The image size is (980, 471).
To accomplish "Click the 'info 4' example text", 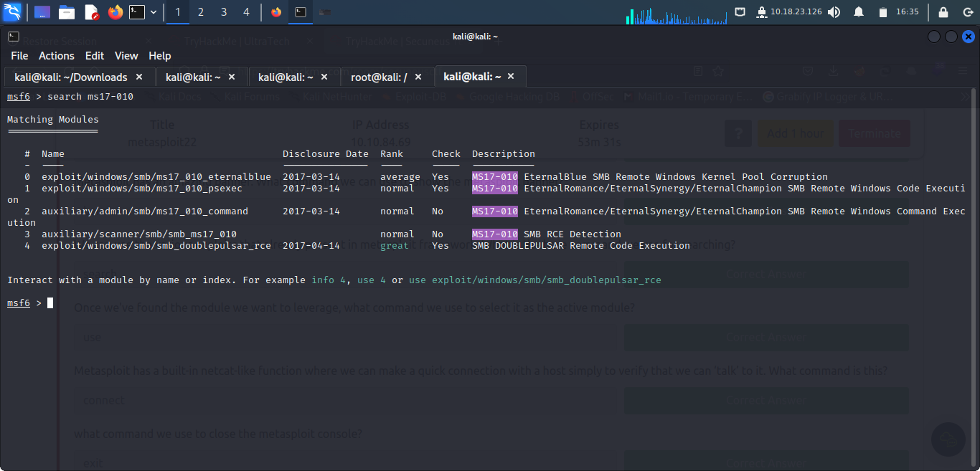I will (x=329, y=280).
